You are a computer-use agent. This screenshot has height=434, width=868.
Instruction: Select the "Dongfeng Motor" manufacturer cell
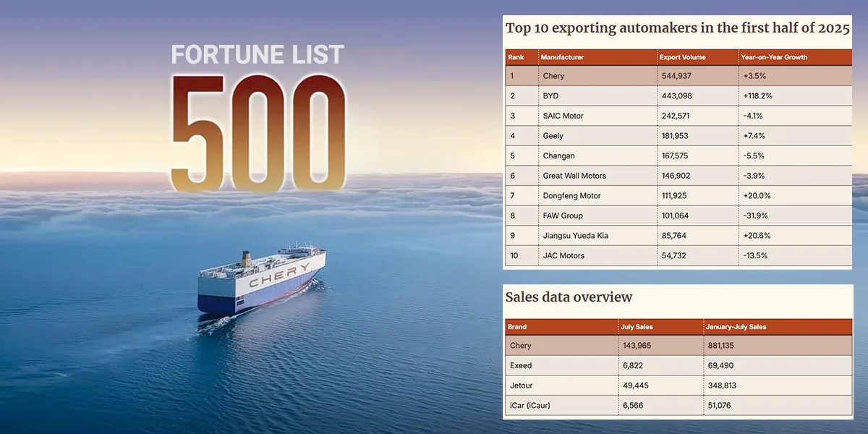click(571, 195)
